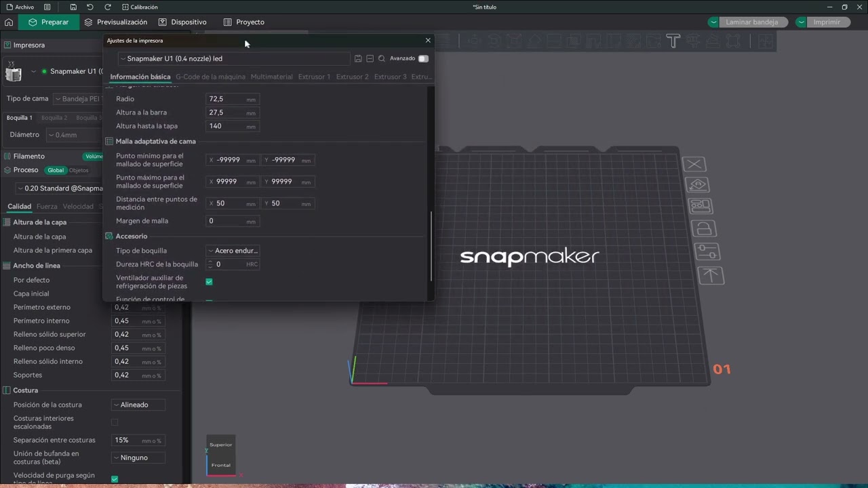Viewport: 868px width, 488px height.
Task: Close the Ajustes de la impresora dialog
Action: pos(428,40)
